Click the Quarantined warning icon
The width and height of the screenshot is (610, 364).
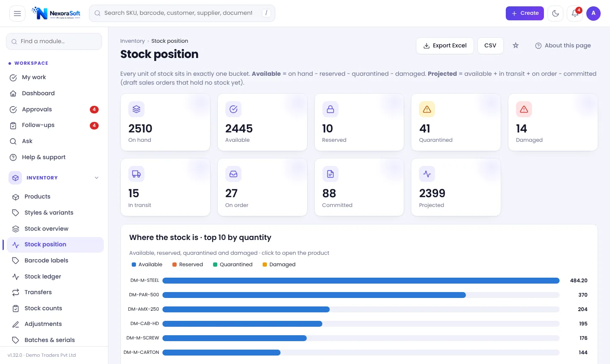tap(427, 109)
